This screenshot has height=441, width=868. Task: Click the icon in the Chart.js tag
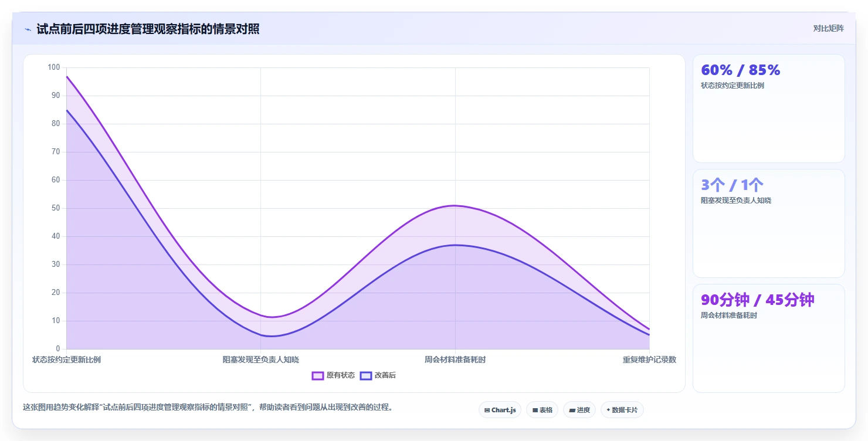(487, 411)
